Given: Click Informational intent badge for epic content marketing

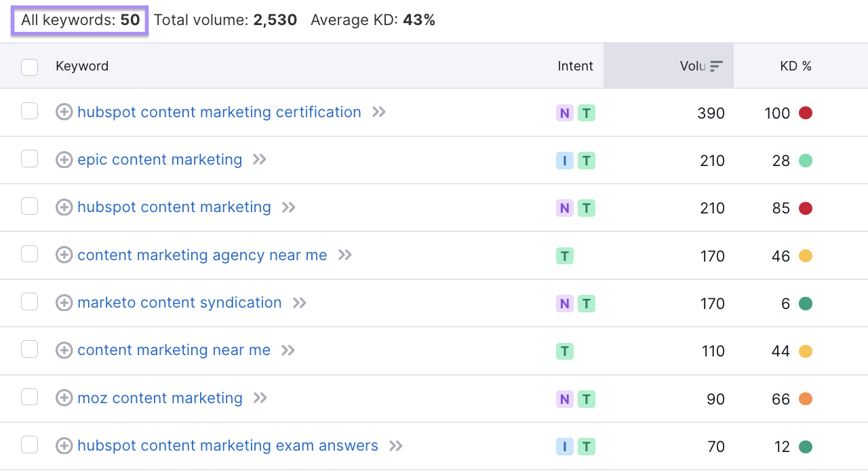Looking at the screenshot, I should [564, 161].
